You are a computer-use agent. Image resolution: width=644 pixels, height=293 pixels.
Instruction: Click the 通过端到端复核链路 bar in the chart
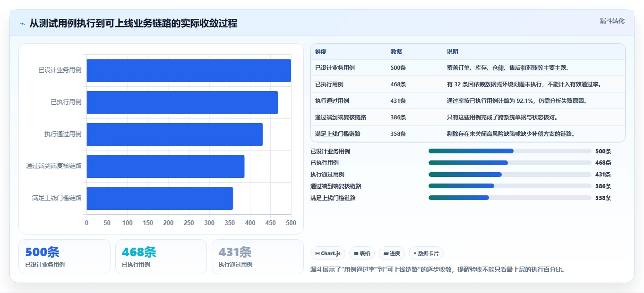[165, 166]
